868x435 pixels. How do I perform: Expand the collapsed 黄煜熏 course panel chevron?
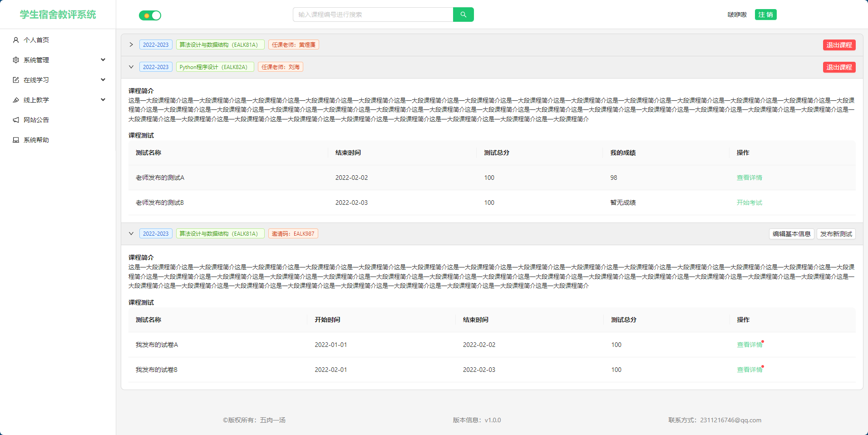131,44
